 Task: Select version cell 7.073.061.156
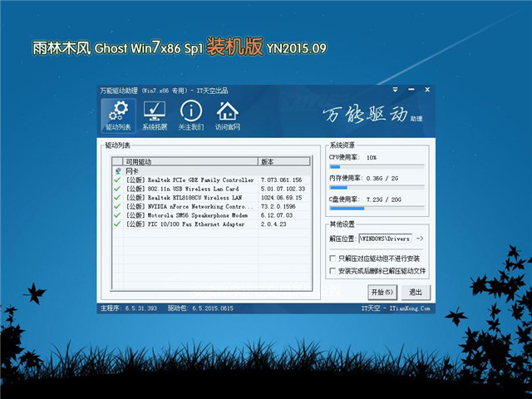pyautogui.click(x=281, y=180)
